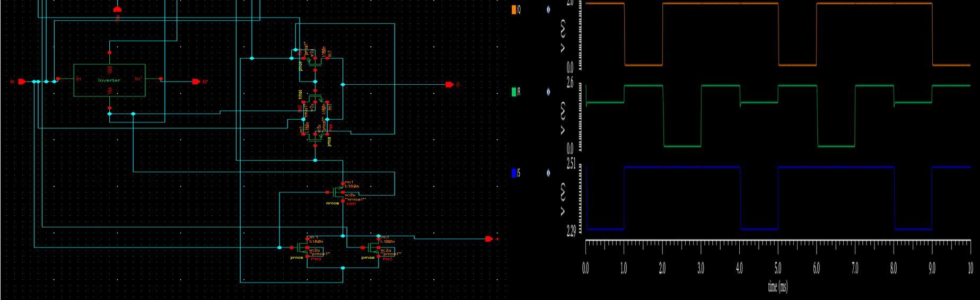Image resolution: width=980 pixels, height=300 pixels.
Task: Toggle the diamond icon beside the /S trace
Action: (548, 173)
